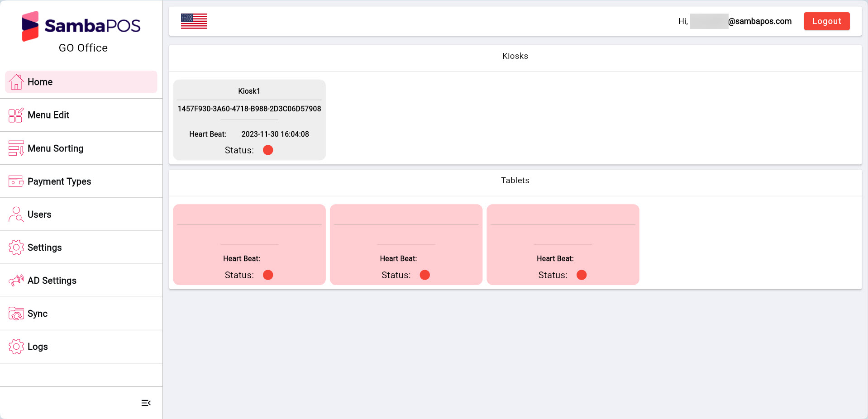Collapse the sidebar with the bottom chevron
The image size is (868, 419).
[146, 402]
